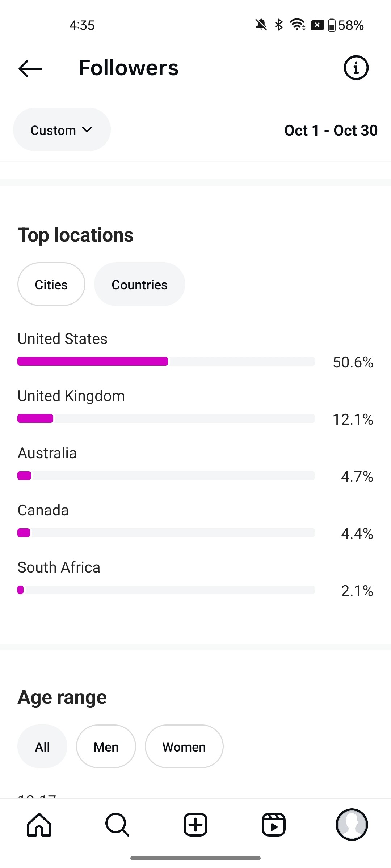This screenshot has height=868, width=391.
Task: Tap the United States percentage bar
Action: (x=166, y=361)
